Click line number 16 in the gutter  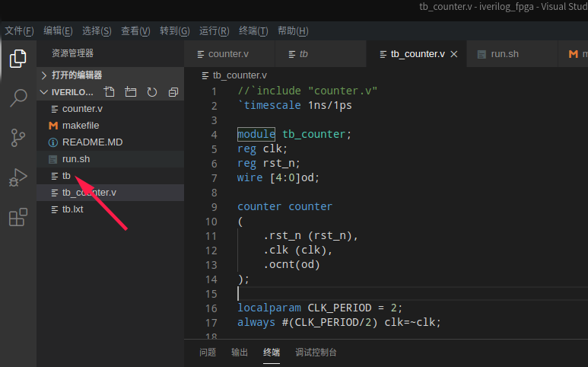click(211, 308)
